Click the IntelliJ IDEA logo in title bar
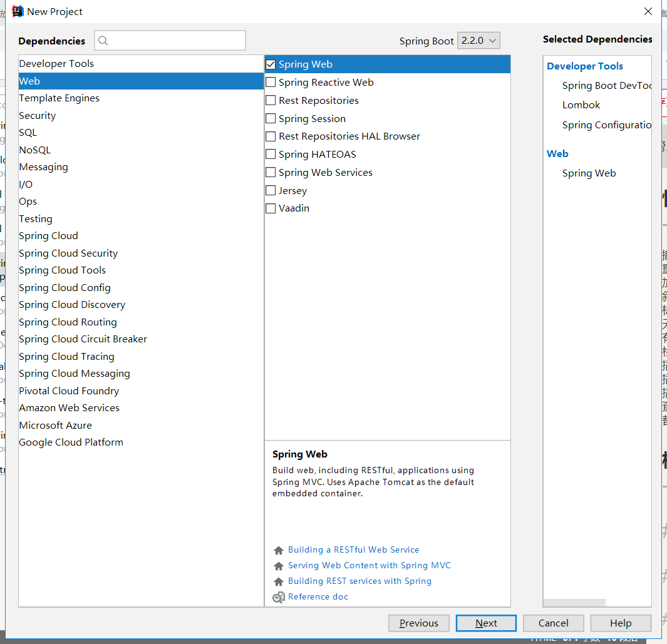Image resolution: width=667 pixels, height=644 pixels. click(18, 11)
